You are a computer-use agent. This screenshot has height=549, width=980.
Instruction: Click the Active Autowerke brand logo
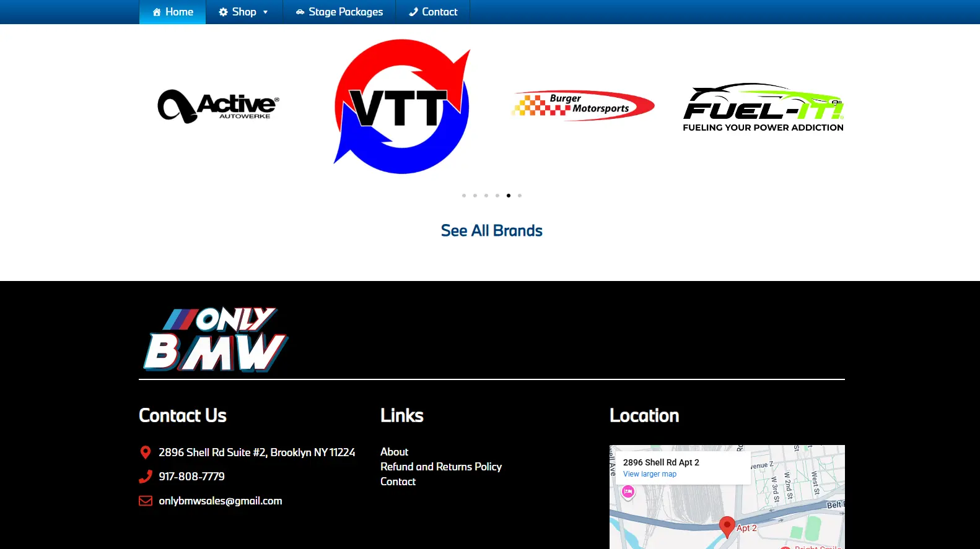[x=219, y=106]
